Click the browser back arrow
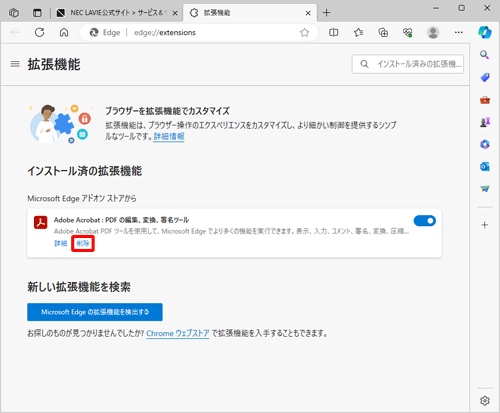 pyautogui.click(x=15, y=32)
